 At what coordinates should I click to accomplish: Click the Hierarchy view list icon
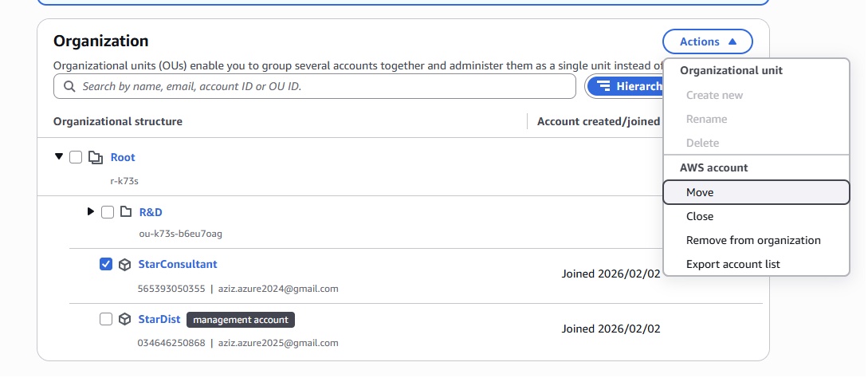pyautogui.click(x=603, y=86)
